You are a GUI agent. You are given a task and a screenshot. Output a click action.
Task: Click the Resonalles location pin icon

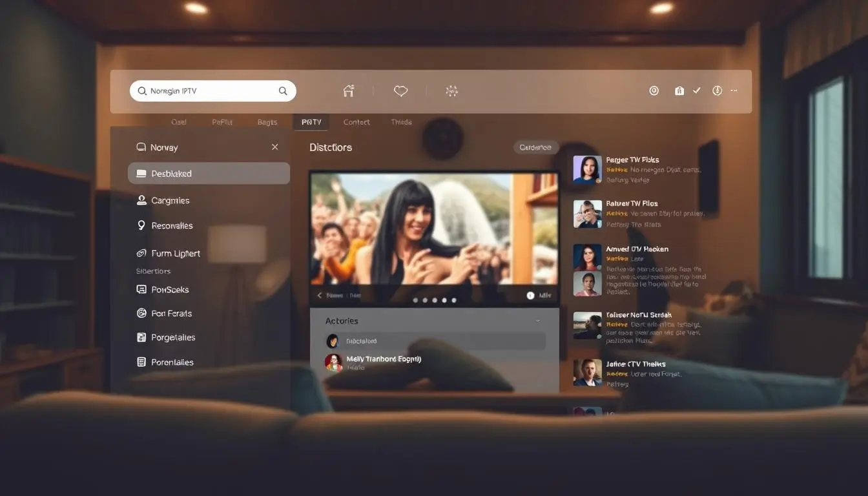click(x=141, y=225)
